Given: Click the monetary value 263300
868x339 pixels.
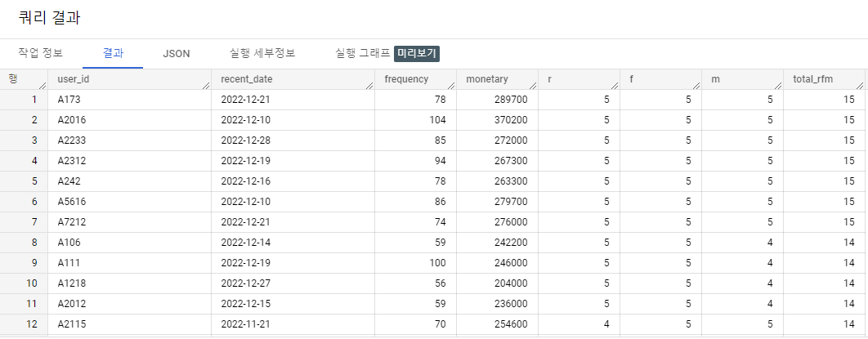Looking at the screenshot, I should (x=497, y=181).
